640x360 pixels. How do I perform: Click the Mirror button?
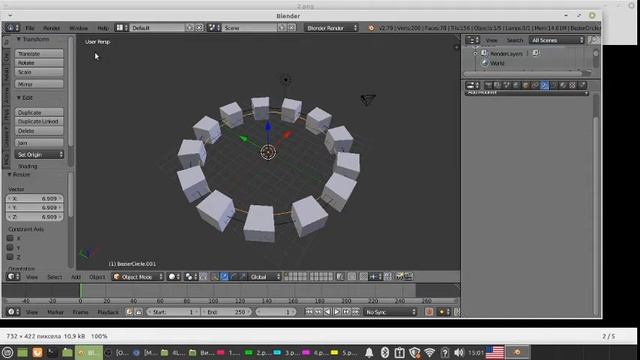[x=39, y=84]
